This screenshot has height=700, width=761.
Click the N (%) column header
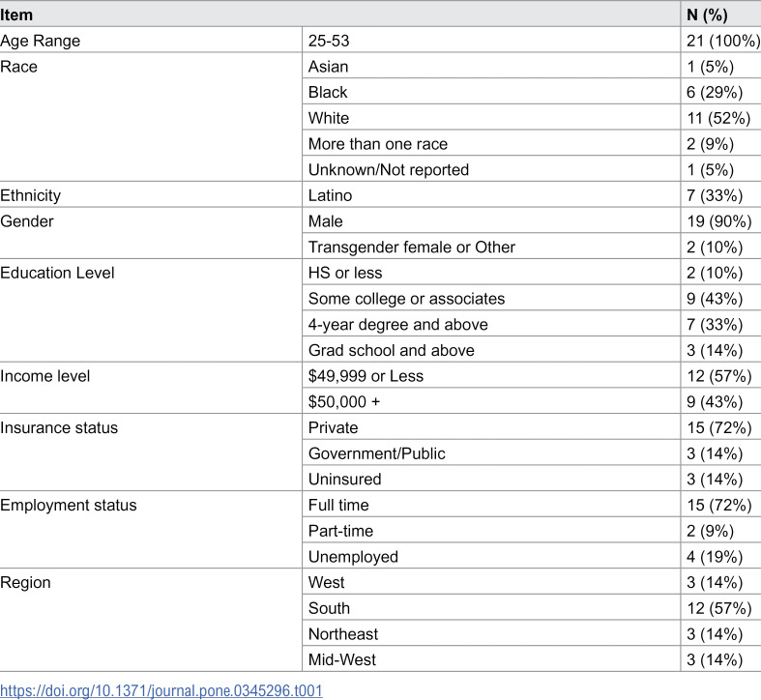[x=707, y=15]
